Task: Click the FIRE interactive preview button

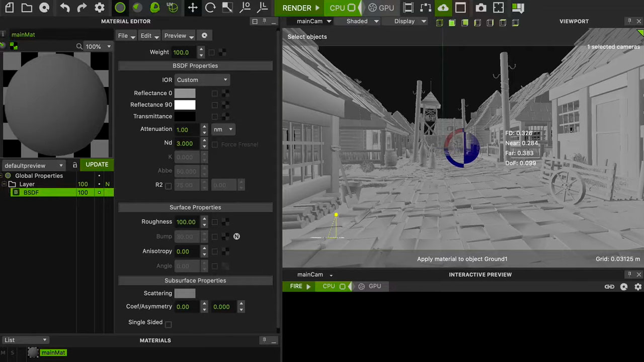Action: (x=300, y=286)
